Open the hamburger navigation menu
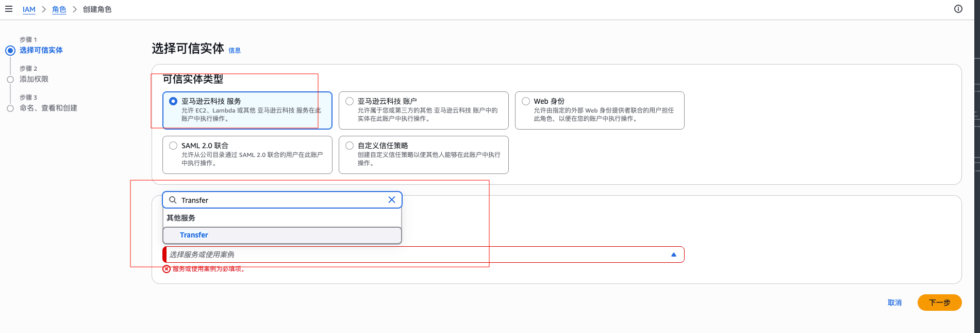 9,9
